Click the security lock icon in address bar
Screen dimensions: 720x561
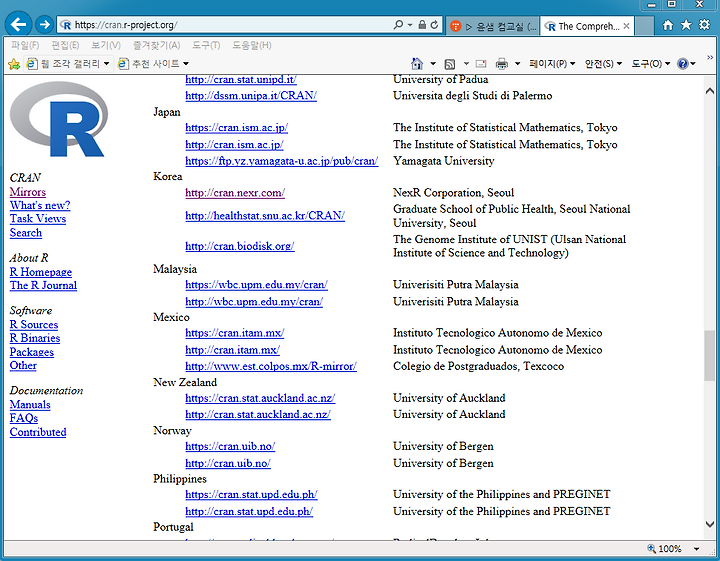point(422,25)
